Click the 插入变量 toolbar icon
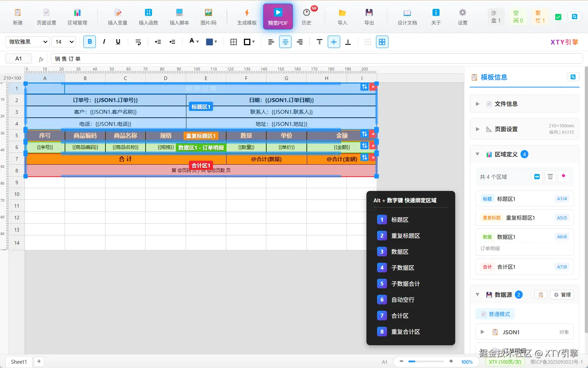This screenshot has height=368, width=588. [x=118, y=17]
